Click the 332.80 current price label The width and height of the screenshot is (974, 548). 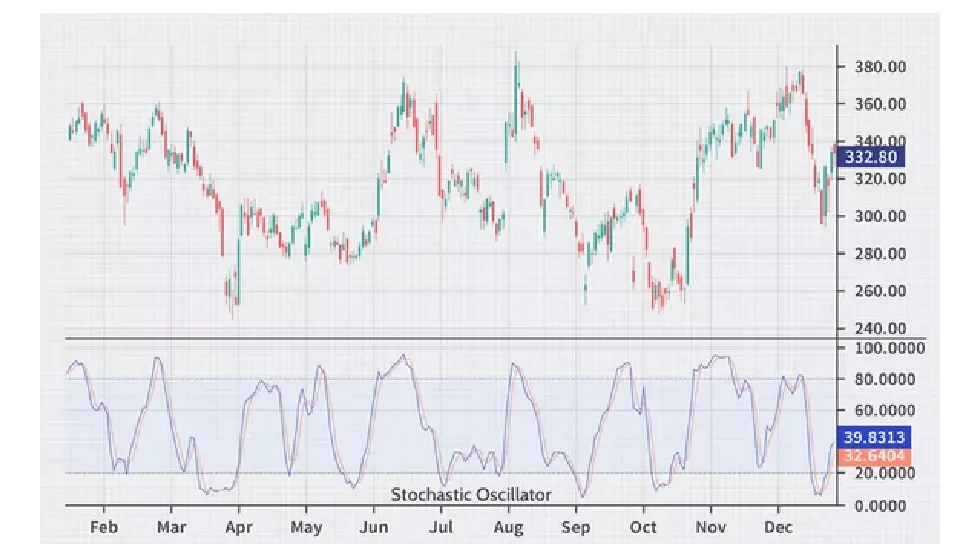pyautogui.click(x=871, y=157)
